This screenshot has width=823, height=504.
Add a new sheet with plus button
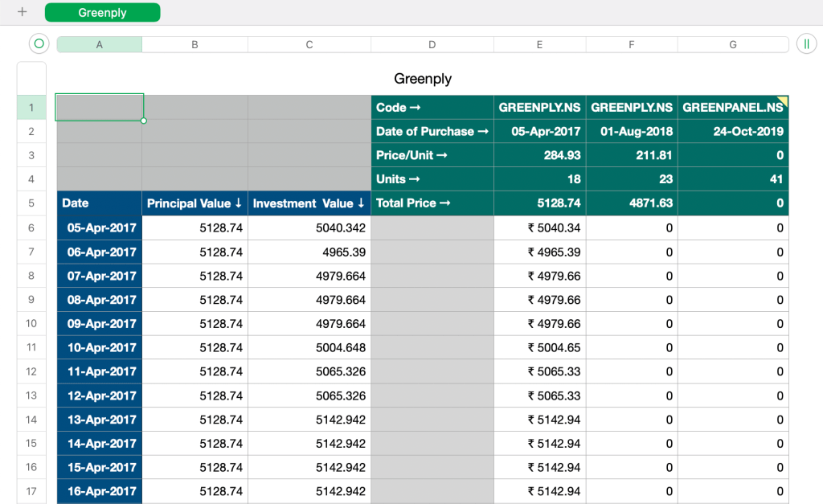point(22,12)
